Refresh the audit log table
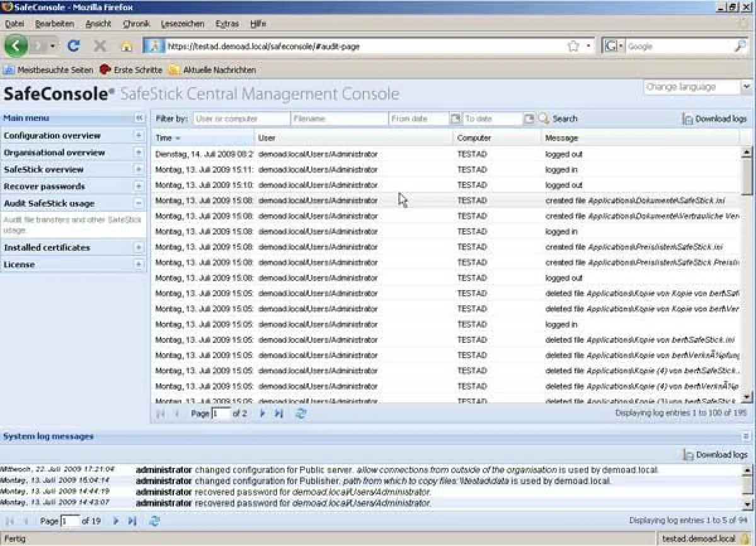This screenshot has width=756, height=546. point(301,414)
